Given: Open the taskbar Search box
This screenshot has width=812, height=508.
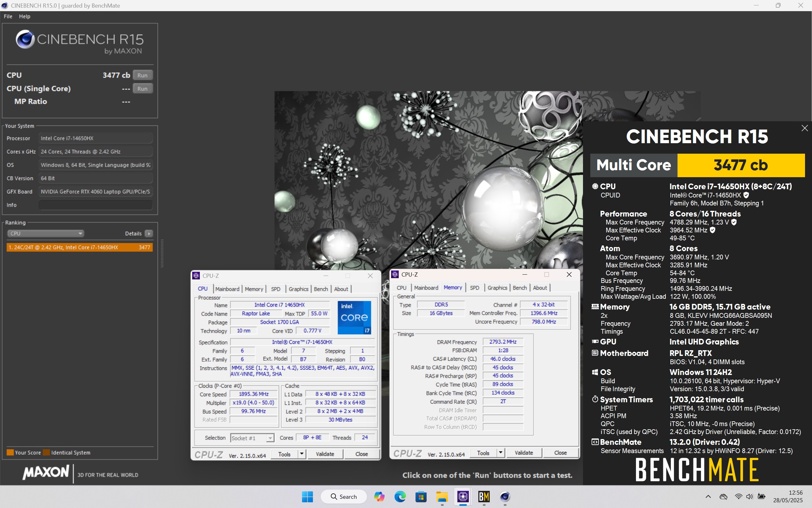Looking at the screenshot, I should click(344, 497).
